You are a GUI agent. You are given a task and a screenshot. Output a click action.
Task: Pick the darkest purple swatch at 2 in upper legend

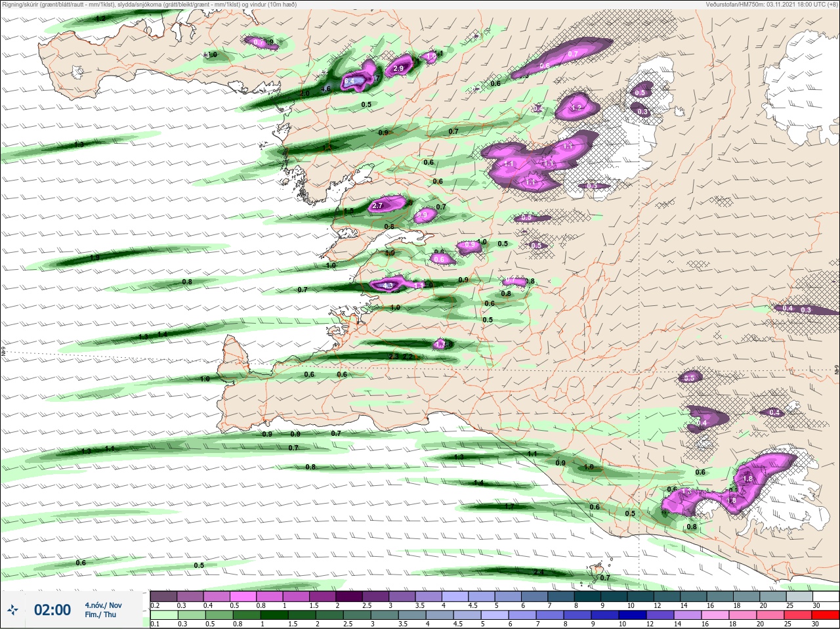tap(350, 596)
